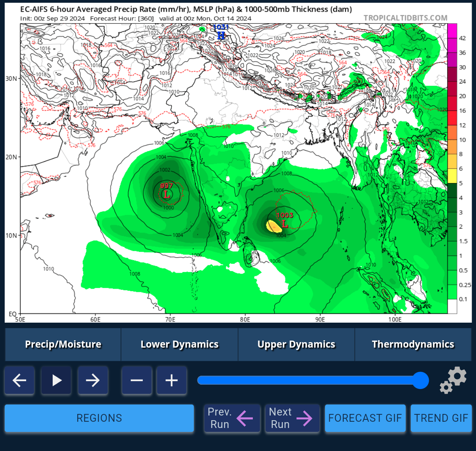The image size is (476, 451).
Task: Click the 997 low pressure L marker
Action: pyautogui.click(x=167, y=194)
